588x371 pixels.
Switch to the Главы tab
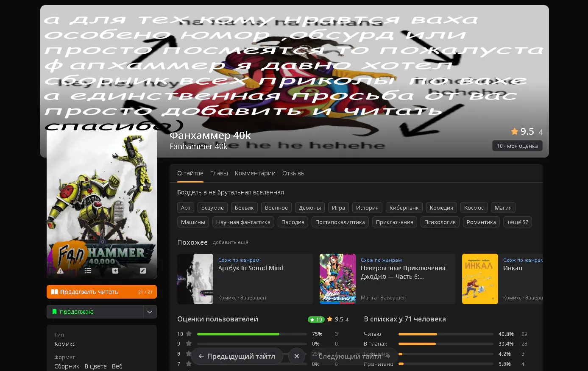pyautogui.click(x=219, y=174)
